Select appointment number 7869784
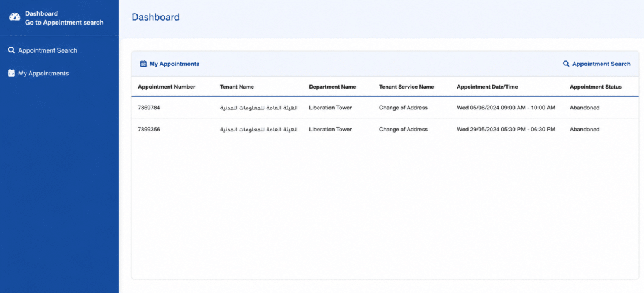 (149, 108)
